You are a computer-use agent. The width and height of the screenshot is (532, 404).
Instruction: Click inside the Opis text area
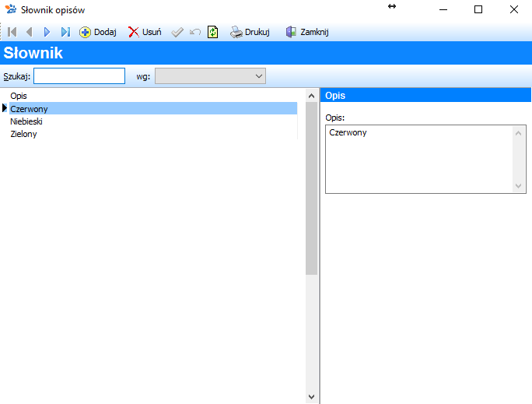(419, 160)
